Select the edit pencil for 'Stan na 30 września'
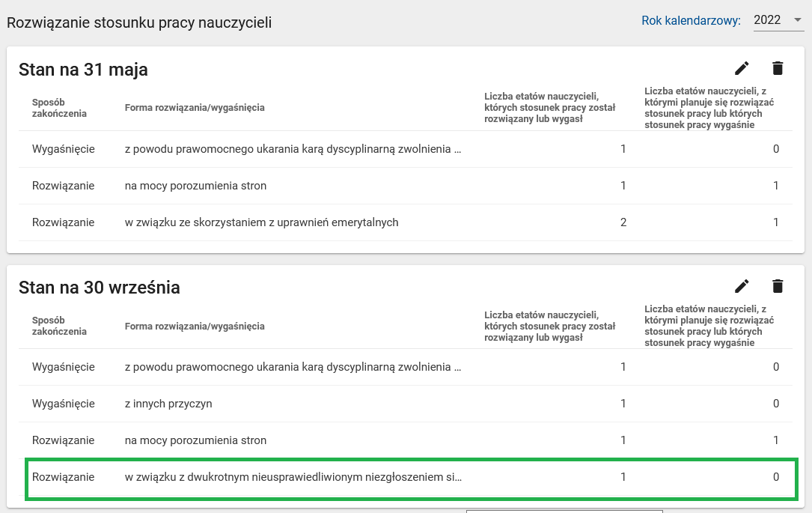The image size is (812, 513). (742, 286)
